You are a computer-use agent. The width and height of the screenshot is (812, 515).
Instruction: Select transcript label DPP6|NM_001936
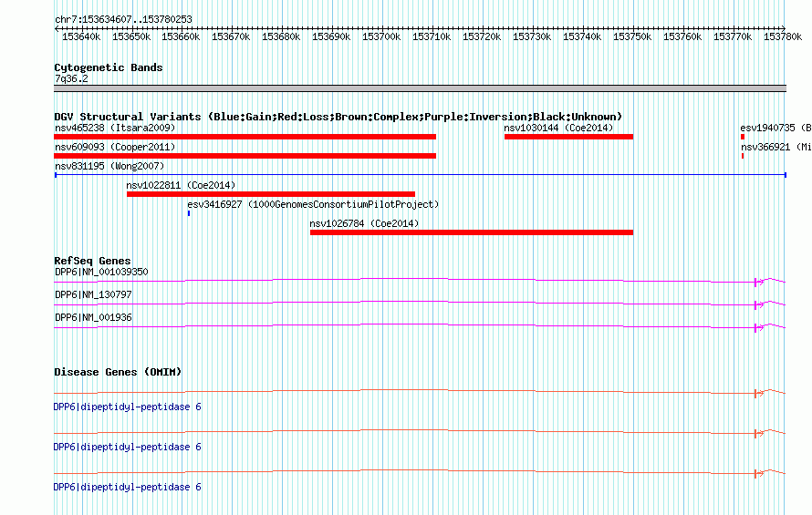93,317
